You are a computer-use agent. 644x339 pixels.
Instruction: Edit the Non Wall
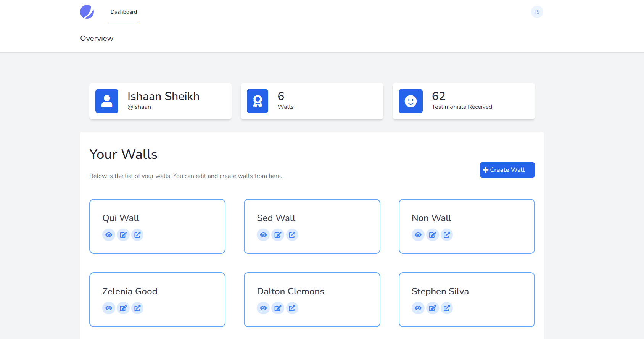tap(432, 235)
